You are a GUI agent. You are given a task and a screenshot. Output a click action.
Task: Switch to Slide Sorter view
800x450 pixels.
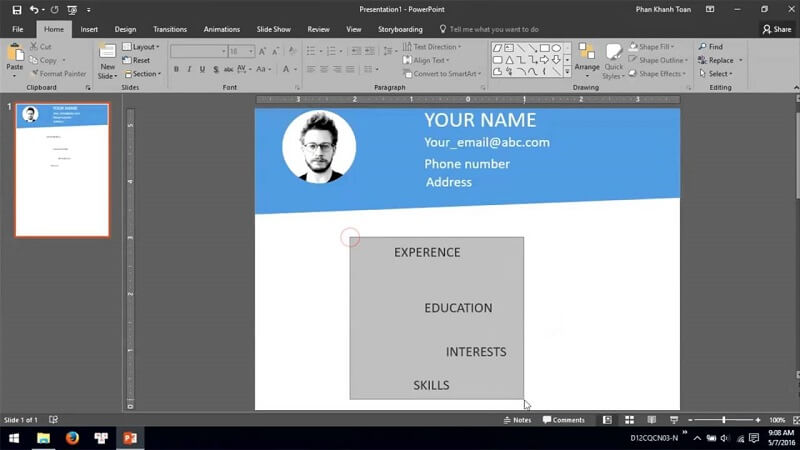(x=629, y=420)
